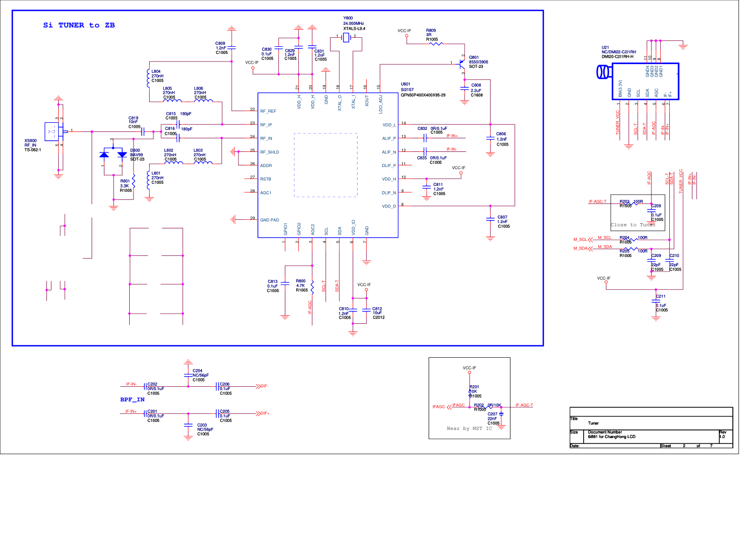Select resistor label R801
Image resolution: width=756 pixels, height=535 pixels.
point(125,182)
